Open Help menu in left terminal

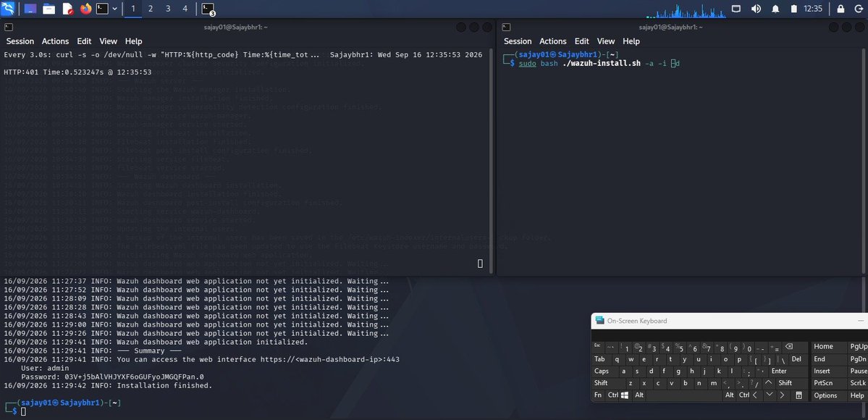click(133, 41)
